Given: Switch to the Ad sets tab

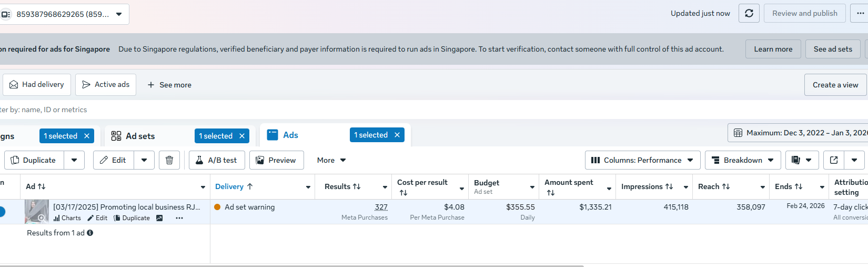Looking at the screenshot, I should 140,136.
